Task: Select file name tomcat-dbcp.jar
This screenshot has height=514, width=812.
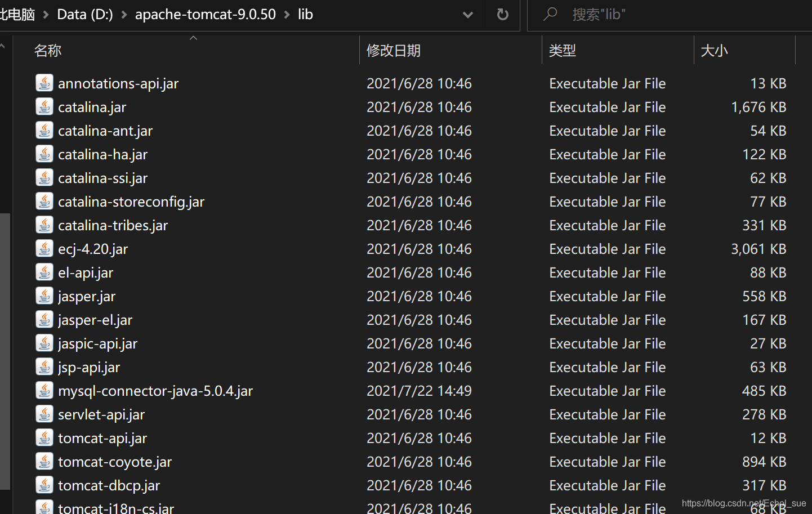Action: pyautogui.click(x=109, y=485)
